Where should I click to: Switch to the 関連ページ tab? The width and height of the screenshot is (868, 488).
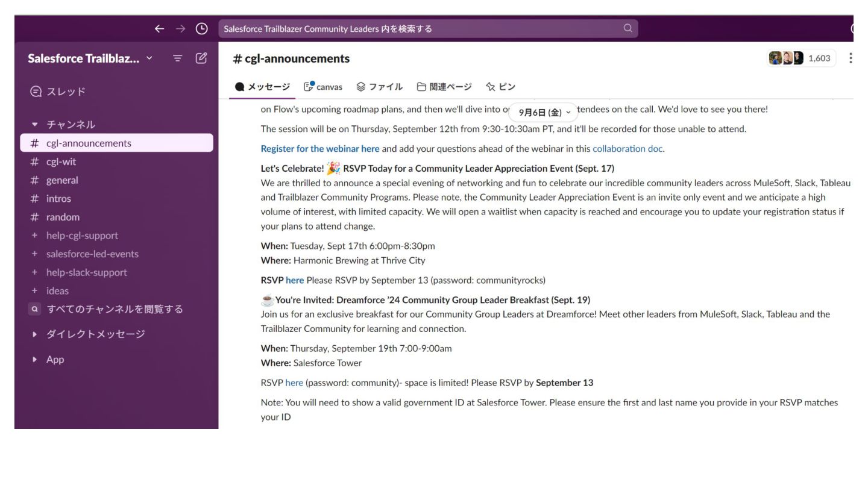click(444, 87)
